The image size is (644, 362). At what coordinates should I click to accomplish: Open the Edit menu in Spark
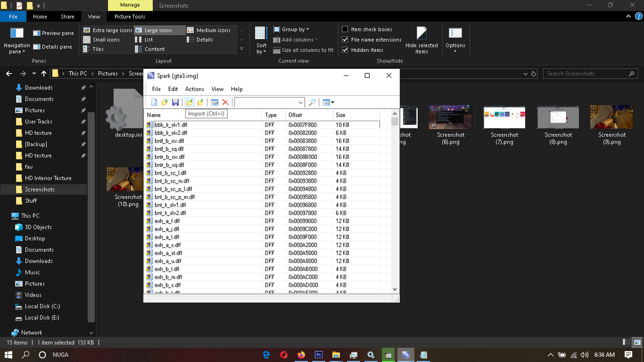click(173, 89)
